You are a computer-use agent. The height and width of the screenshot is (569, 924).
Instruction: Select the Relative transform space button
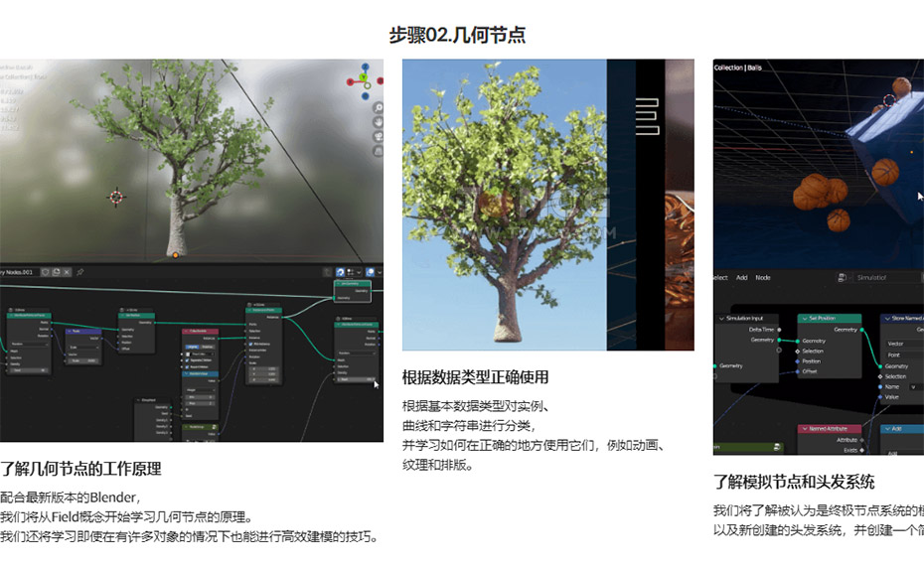click(x=208, y=347)
